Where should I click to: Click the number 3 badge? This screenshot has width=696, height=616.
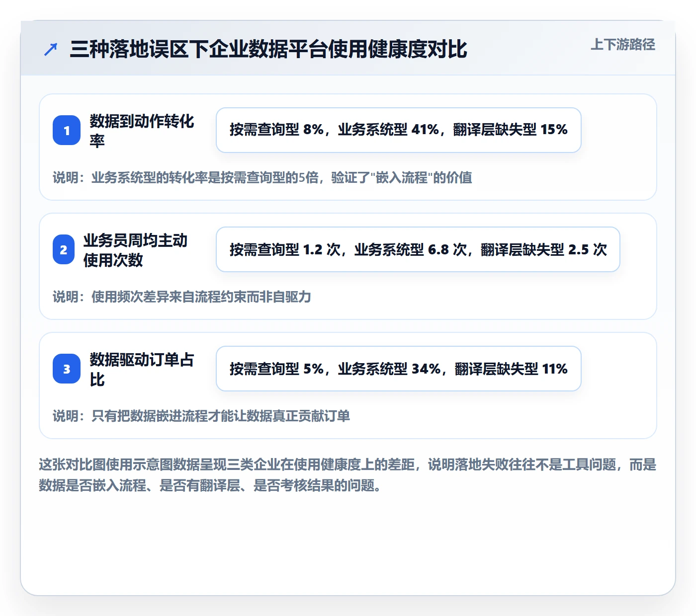tap(67, 369)
